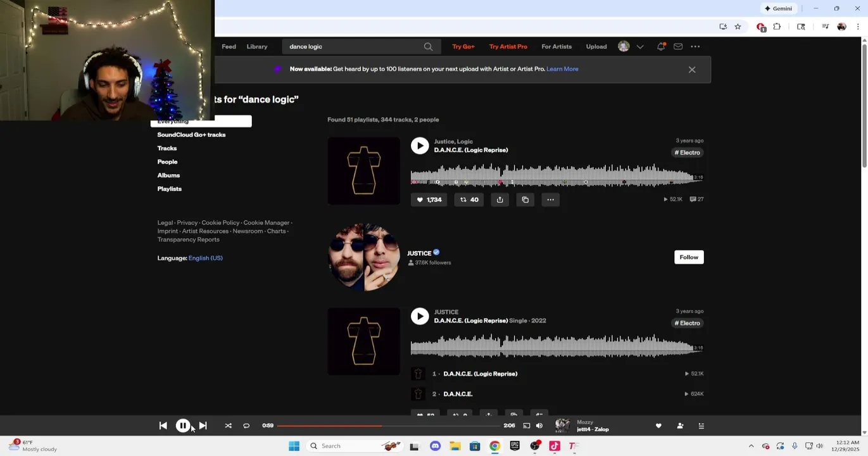Screen dimensions: 868x456
Task: Bookmark this page with the star icon
Action: pos(738,27)
